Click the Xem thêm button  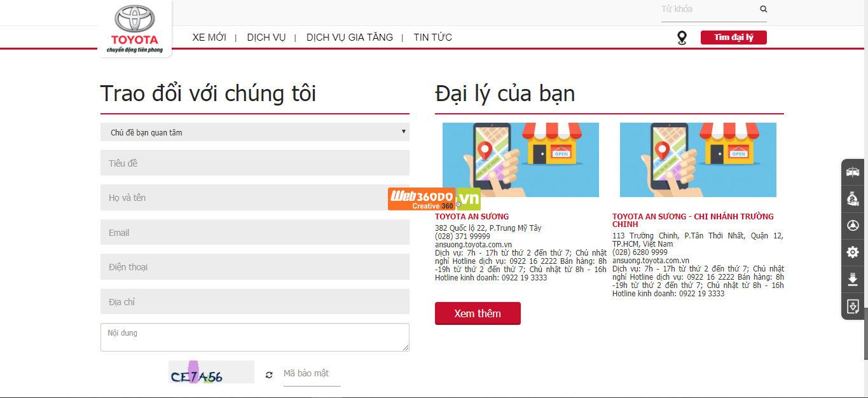coord(478,313)
